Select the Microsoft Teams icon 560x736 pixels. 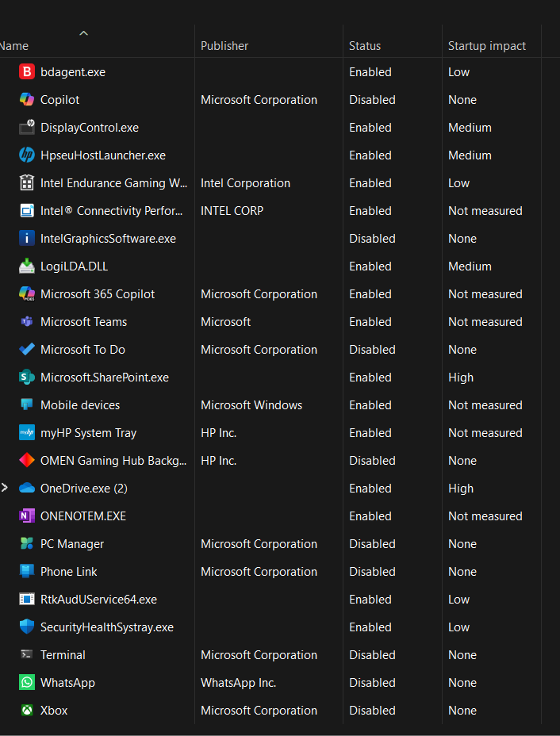[x=27, y=322]
